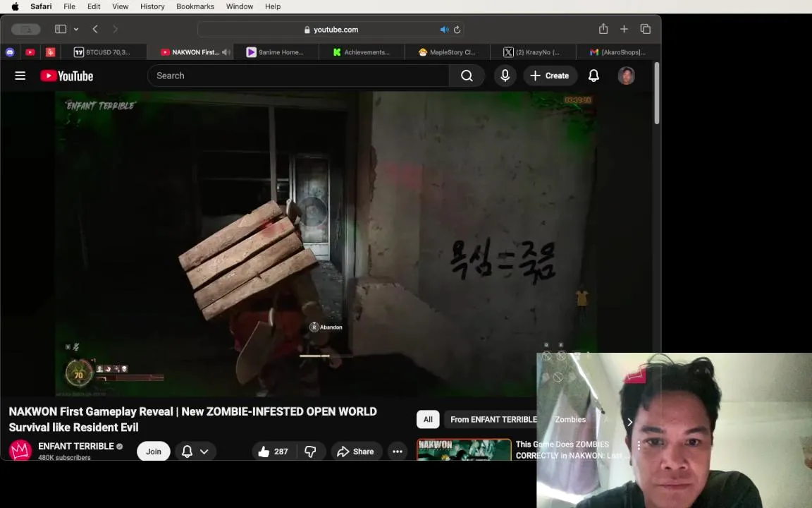Toggle channel notification bell preferences
812x508 pixels.
[195, 452]
